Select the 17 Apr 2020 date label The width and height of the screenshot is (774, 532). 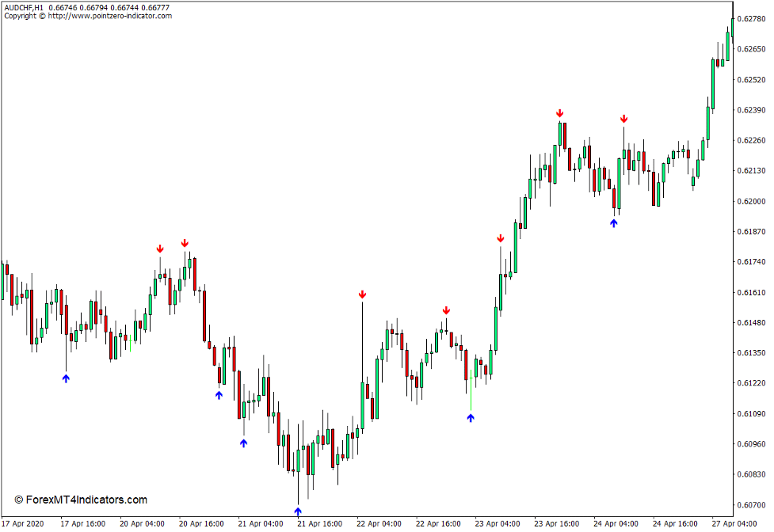click(24, 522)
